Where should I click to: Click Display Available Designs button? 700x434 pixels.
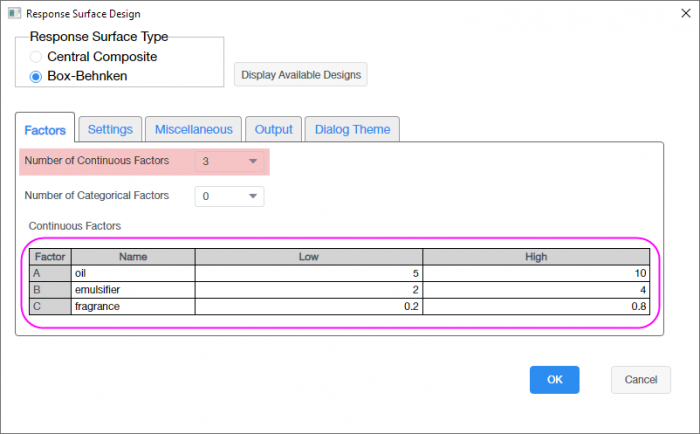click(300, 75)
